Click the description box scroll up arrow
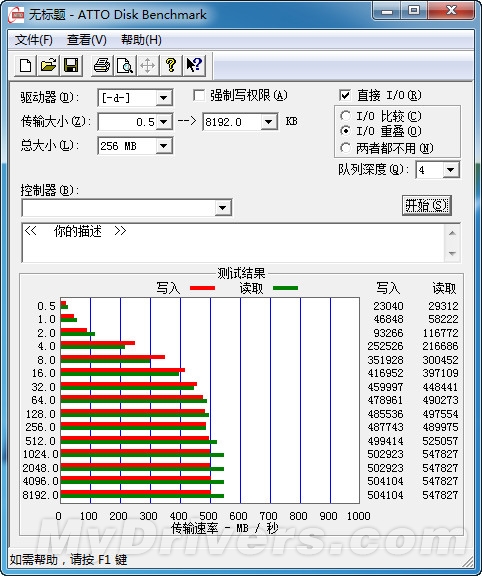 pyautogui.click(x=453, y=233)
